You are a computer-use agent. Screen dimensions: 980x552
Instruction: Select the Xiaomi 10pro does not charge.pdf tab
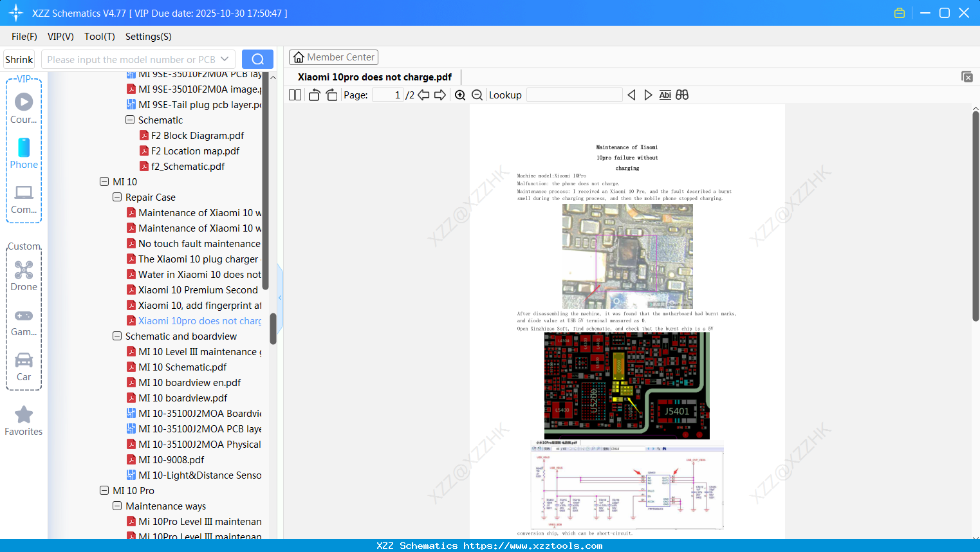(374, 77)
